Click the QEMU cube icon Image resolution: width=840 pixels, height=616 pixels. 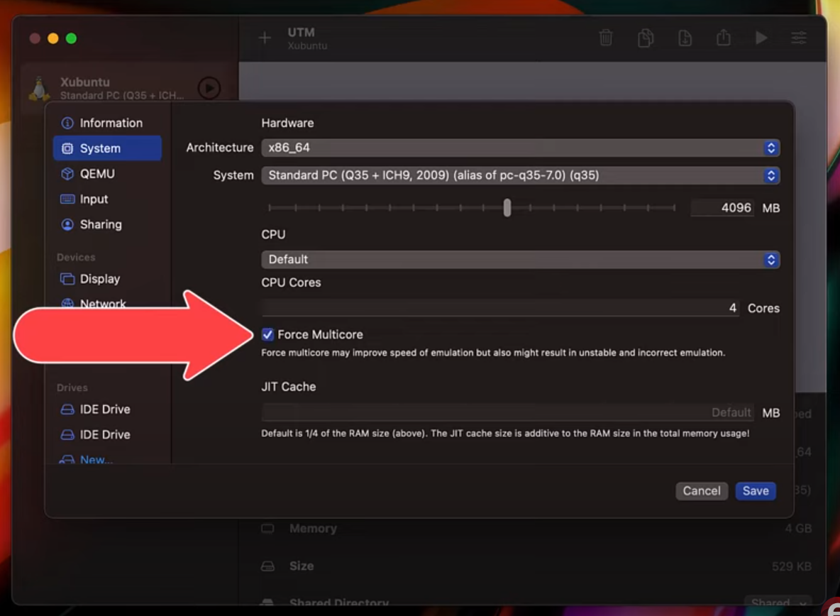[67, 174]
